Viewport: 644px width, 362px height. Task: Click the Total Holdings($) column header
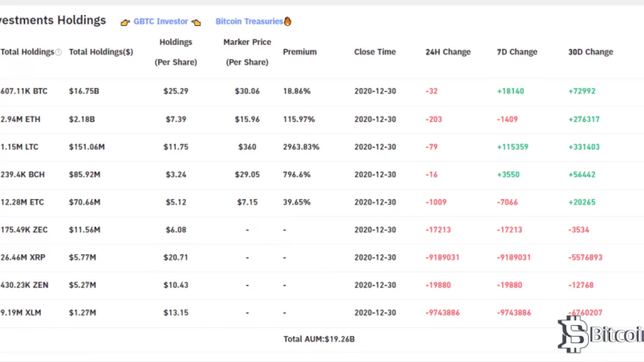click(101, 52)
